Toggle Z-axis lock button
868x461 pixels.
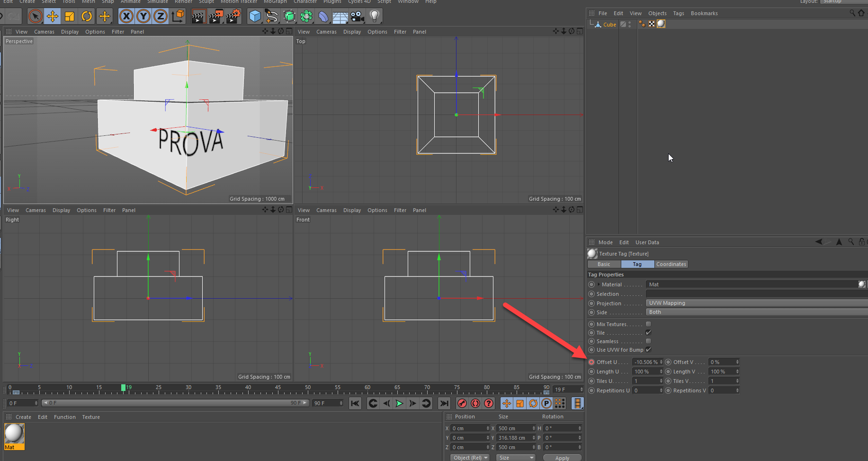161,17
